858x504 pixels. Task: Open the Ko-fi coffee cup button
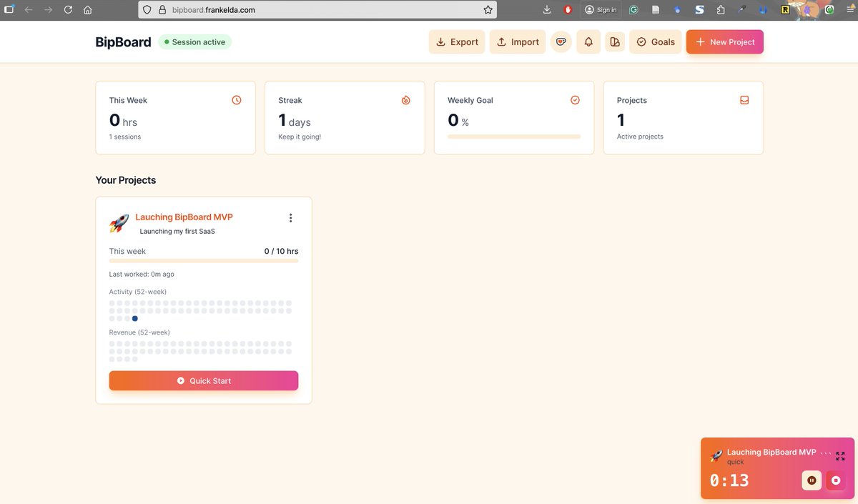click(x=561, y=42)
